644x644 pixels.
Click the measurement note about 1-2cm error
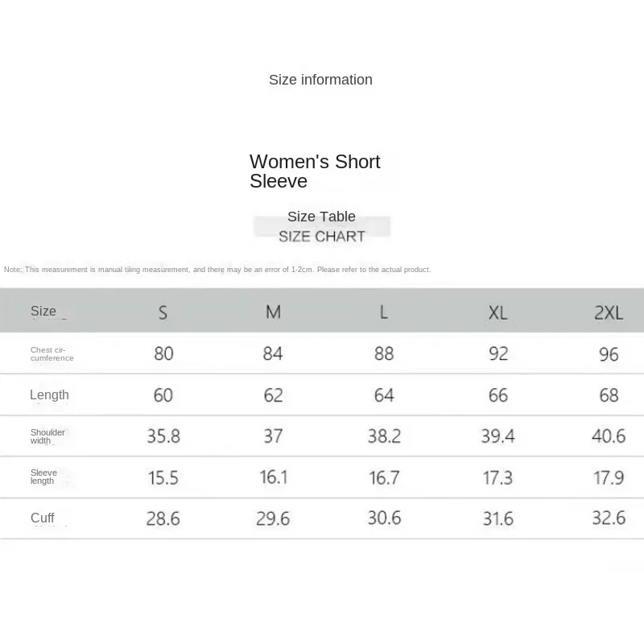point(217,270)
